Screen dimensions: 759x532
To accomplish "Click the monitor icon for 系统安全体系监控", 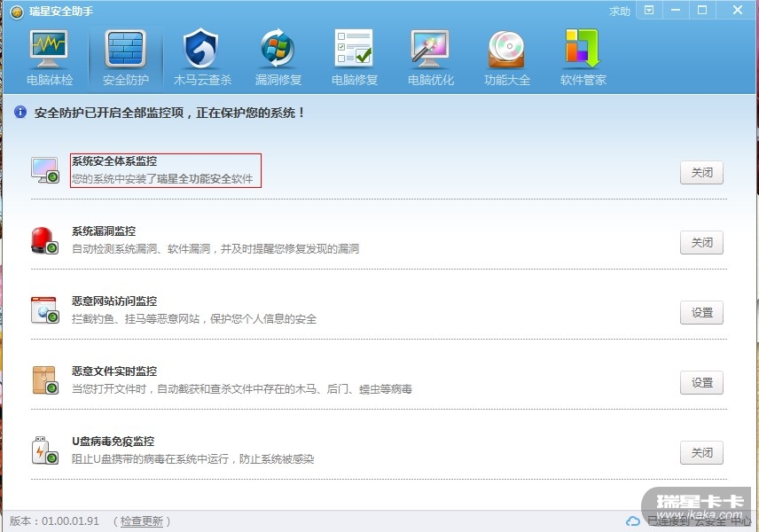I will pos(45,170).
